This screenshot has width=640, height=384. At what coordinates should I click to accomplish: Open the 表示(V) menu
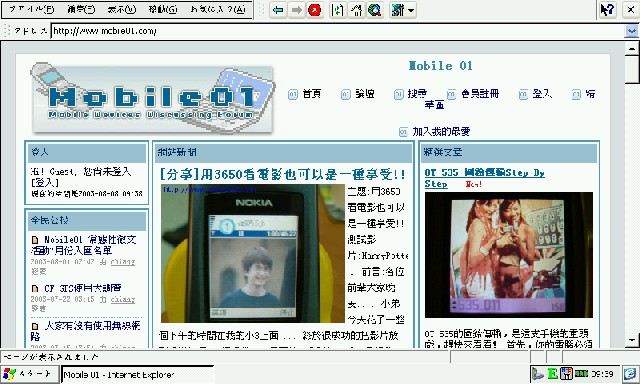[x=122, y=9]
